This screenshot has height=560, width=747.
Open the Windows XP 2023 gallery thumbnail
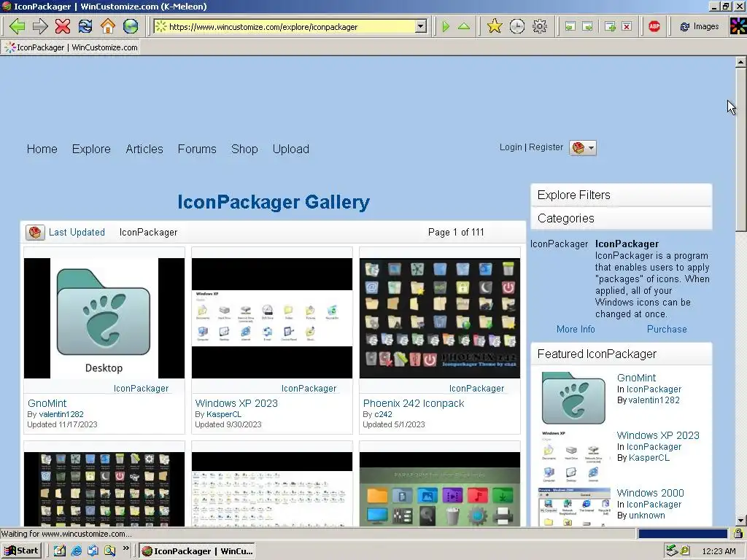click(x=272, y=318)
